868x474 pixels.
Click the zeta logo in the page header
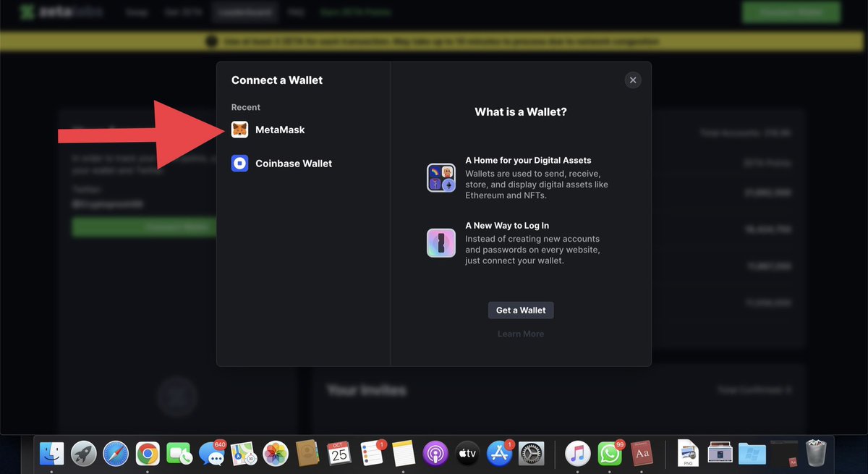pyautogui.click(x=61, y=12)
